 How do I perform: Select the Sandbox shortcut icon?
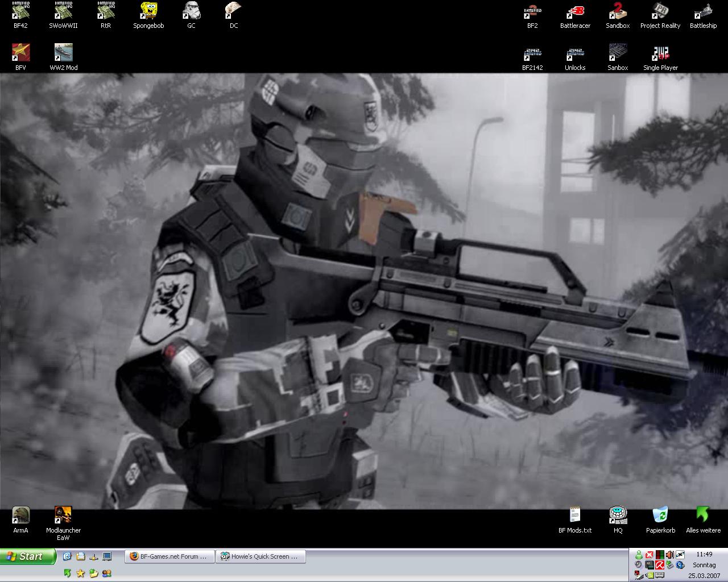click(618, 15)
